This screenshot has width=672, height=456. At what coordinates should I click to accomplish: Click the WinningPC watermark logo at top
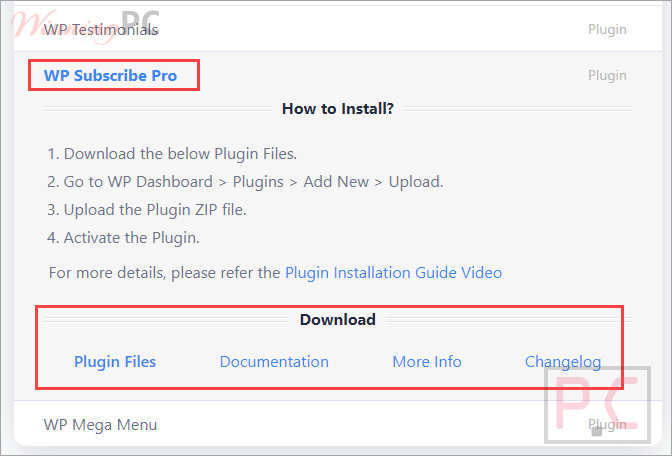pyautogui.click(x=86, y=26)
